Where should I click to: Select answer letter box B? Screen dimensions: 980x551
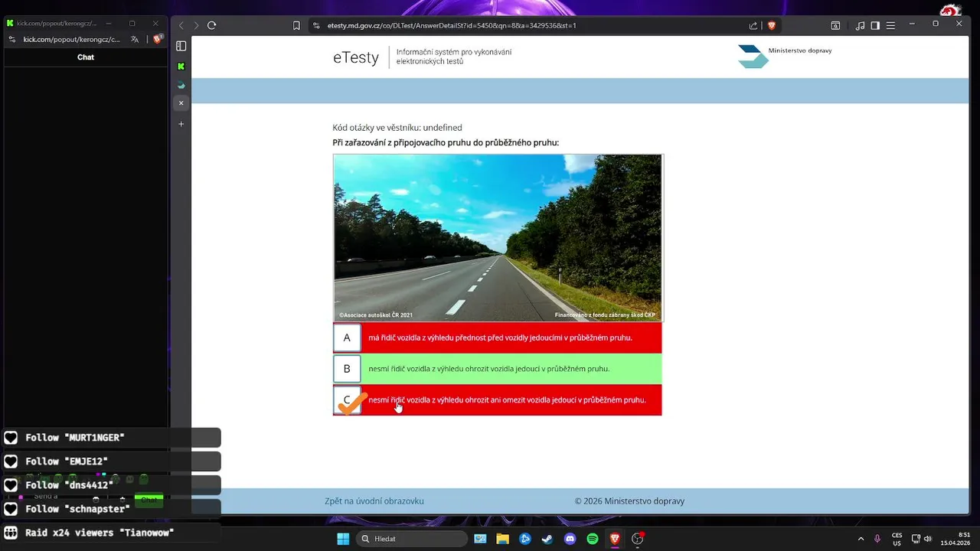tap(347, 369)
